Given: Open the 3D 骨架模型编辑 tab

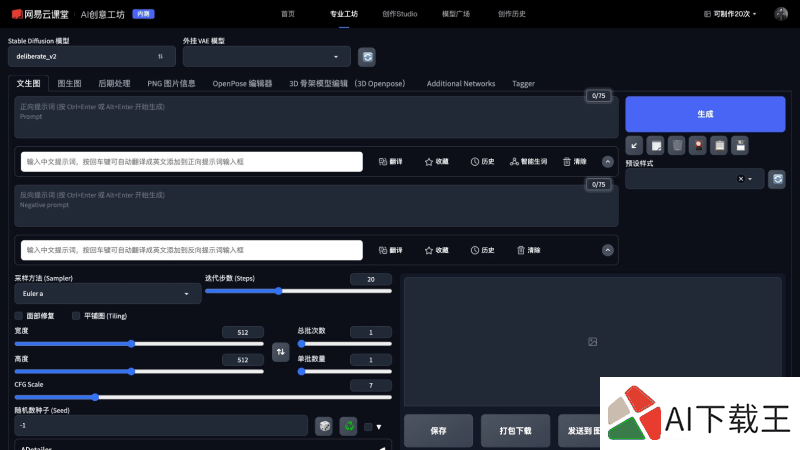Looking at the screenshot, I should (347, 84).
